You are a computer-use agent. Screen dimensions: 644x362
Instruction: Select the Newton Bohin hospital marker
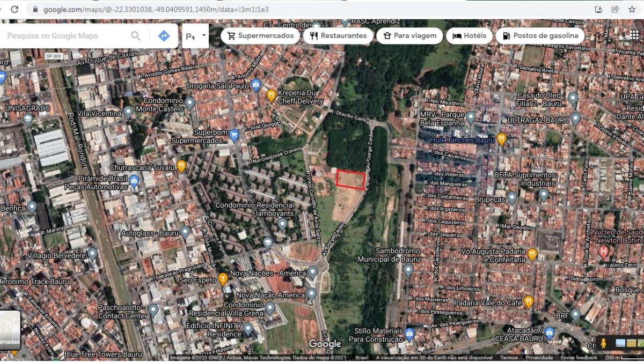click(x=603, y=251)
